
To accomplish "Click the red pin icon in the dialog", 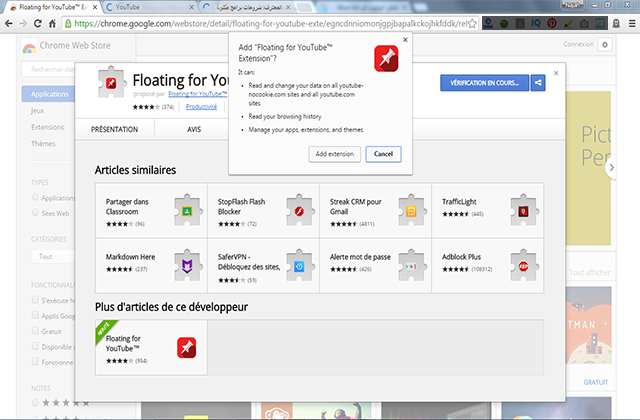I will (x=386, y=58).
